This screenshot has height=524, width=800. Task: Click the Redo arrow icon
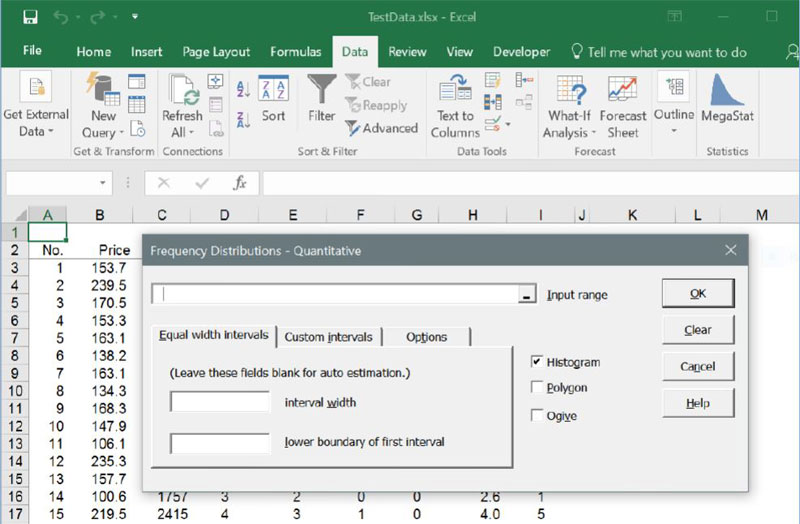pos(97,17)
